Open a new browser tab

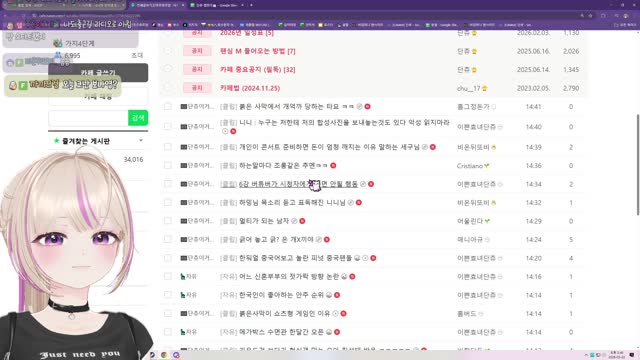251,5
